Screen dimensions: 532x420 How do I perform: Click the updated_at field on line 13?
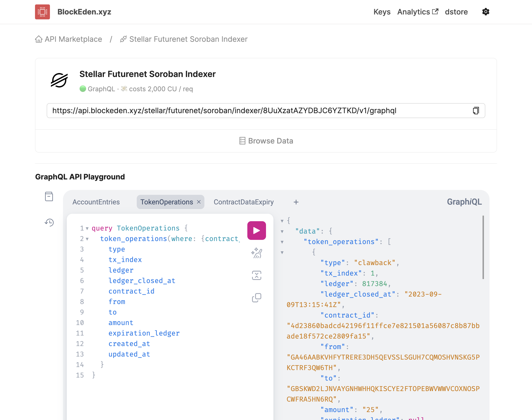[x=129, y=354]
